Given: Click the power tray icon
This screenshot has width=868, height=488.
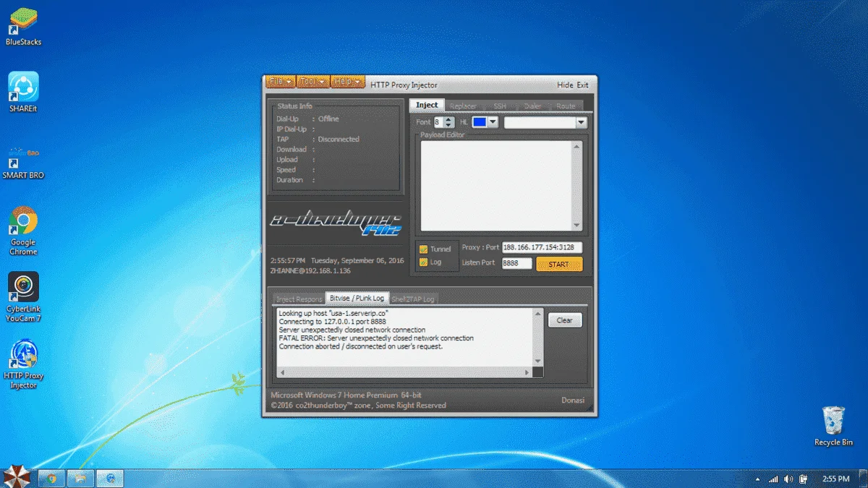Looking at the screenshot, I should [804, 479].
